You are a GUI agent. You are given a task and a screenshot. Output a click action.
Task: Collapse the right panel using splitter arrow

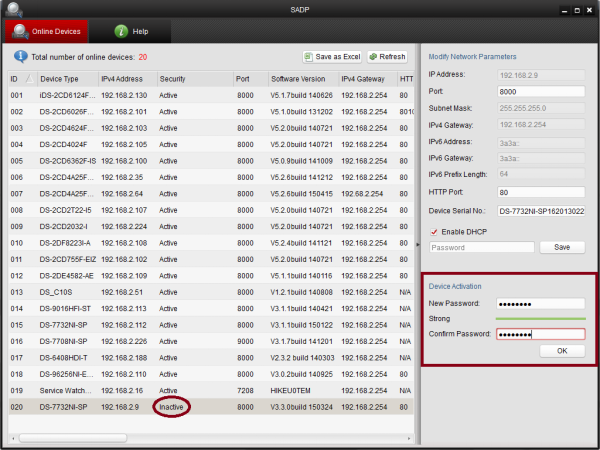tap(418, 243)
